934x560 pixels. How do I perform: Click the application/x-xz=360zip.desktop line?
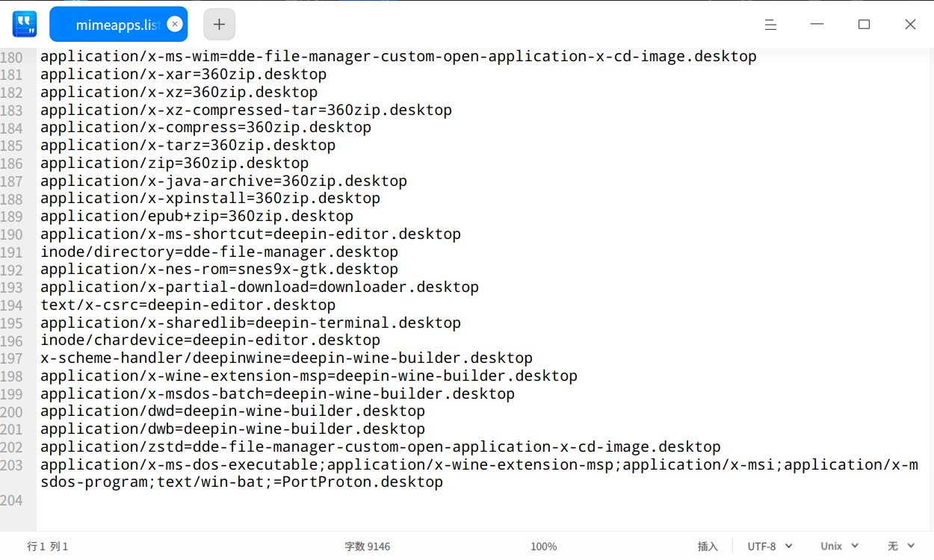tap(179, 93)
